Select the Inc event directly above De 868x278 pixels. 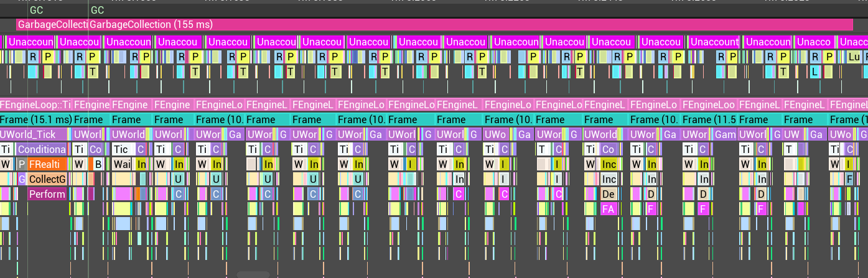point(609,179)
